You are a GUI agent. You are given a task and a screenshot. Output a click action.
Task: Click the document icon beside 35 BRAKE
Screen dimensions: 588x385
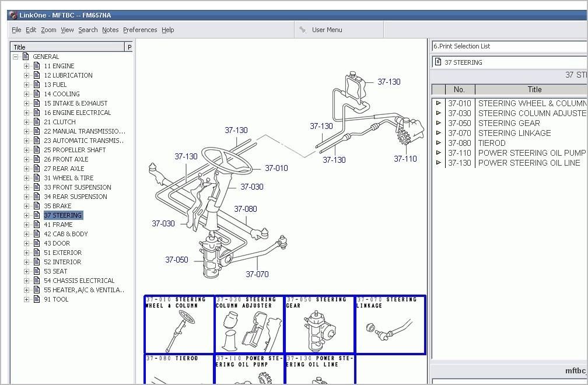coord(37,206)
